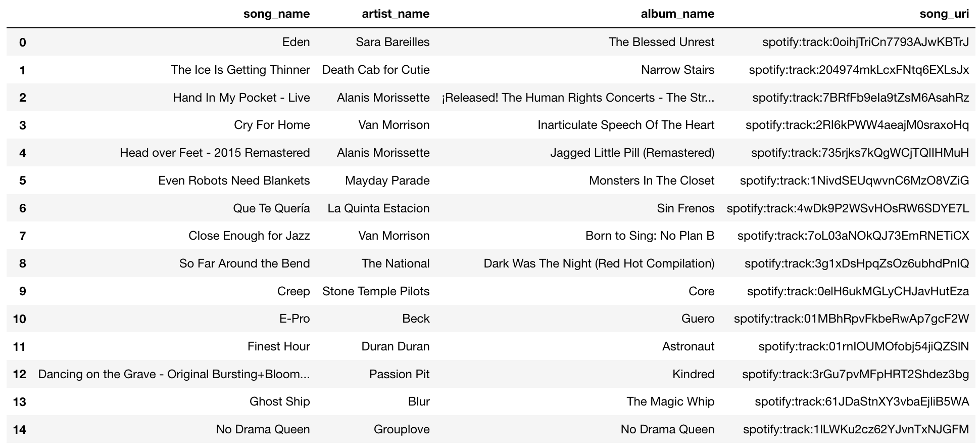Image resolution: width=980 pixels, height=448 pixels.
Task: Click the song_uri column header
Action: coord(944,14)
